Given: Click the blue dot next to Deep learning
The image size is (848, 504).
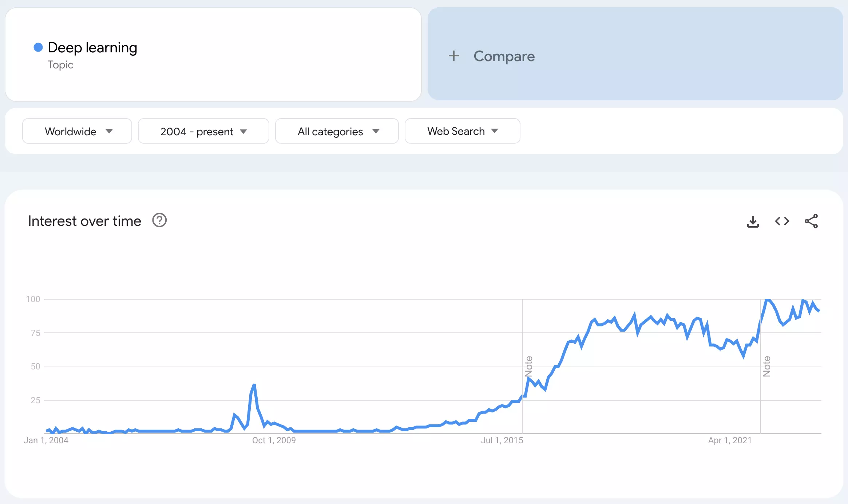Looking at the screenshot, I should [x=38, y=47].
